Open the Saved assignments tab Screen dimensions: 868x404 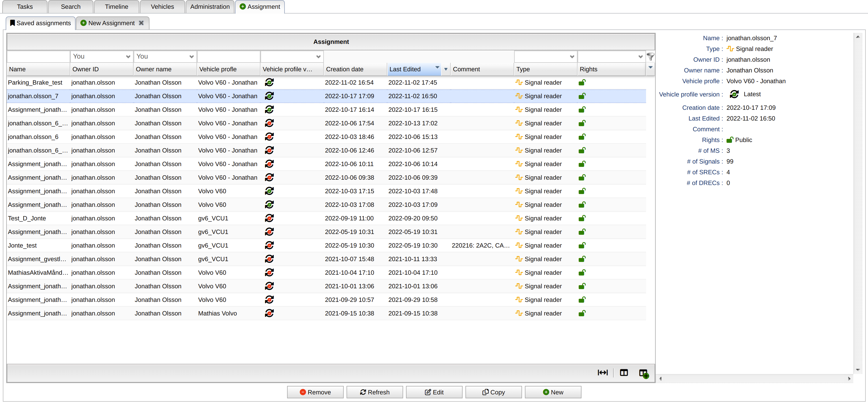pyautogui.click(x=40, y=23)
